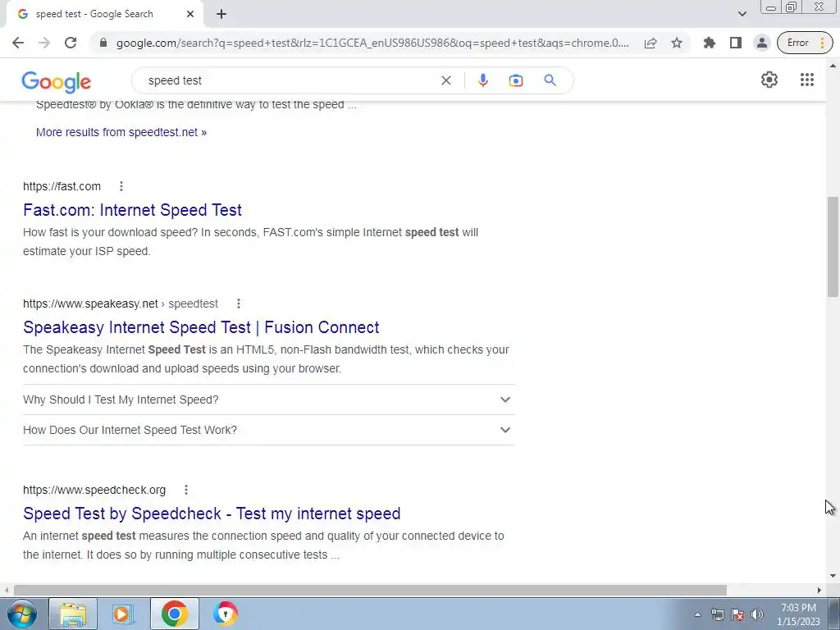This screenshot has width=840, height=630.
Task: Bookmark this tab with star icon
Action: (677, 43)
